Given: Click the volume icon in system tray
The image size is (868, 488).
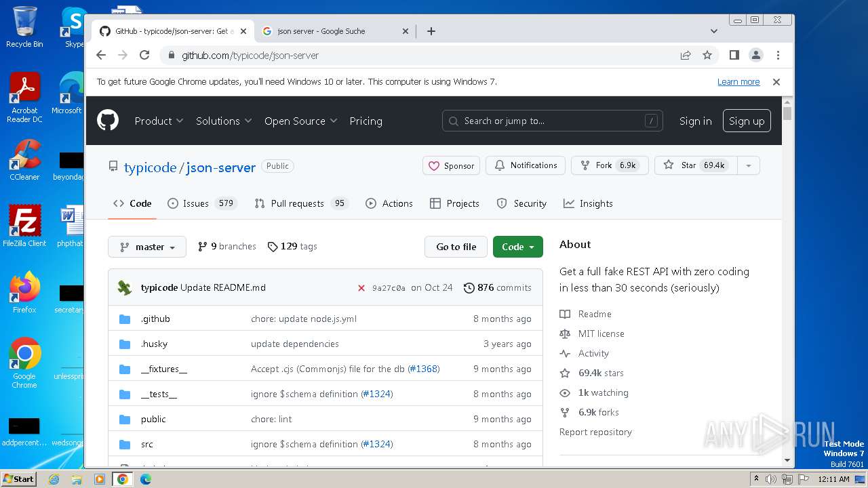Looking at the screenshot, I should pos(771,479).
